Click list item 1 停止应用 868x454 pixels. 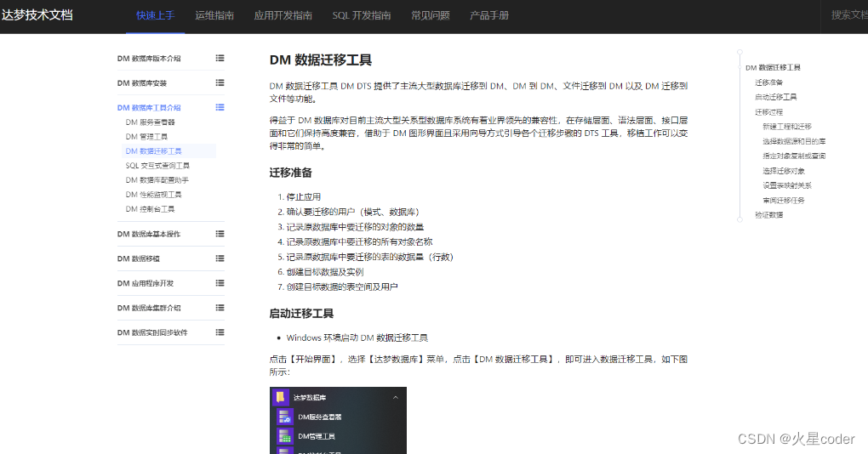coord(303,197)
